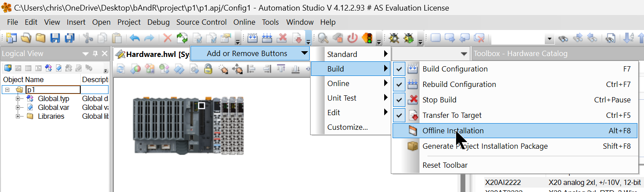Click the find text input box
This screenshot has width=644, height=192.
pyautogui.click(x=518, y=39)
